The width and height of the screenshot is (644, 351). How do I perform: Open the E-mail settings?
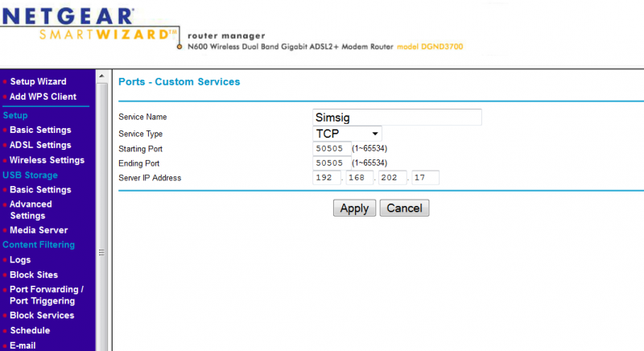tap(23, 345)
